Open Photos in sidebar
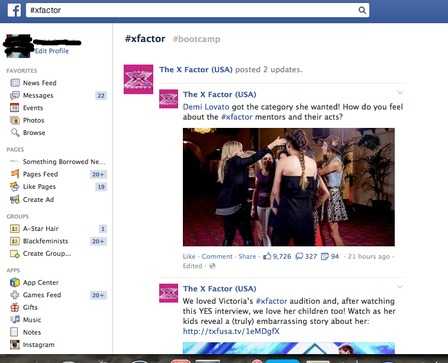Viewport: 448px width, 363px height. point(34,120)
